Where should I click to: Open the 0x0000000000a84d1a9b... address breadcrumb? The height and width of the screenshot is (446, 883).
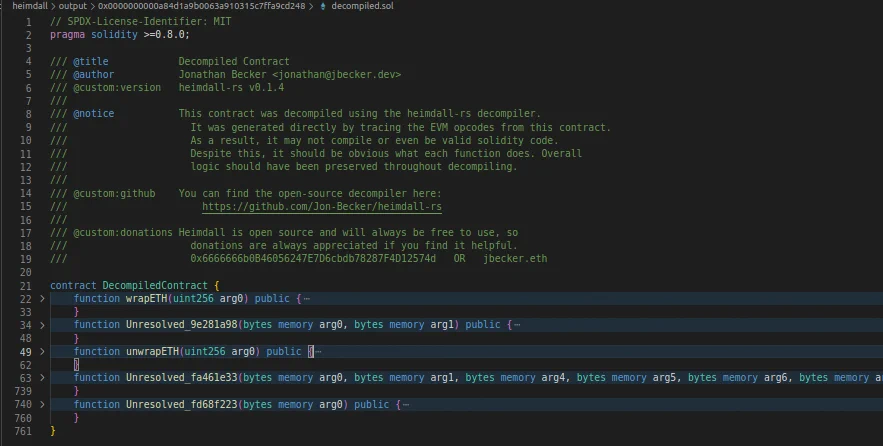[x=202, y=6]
